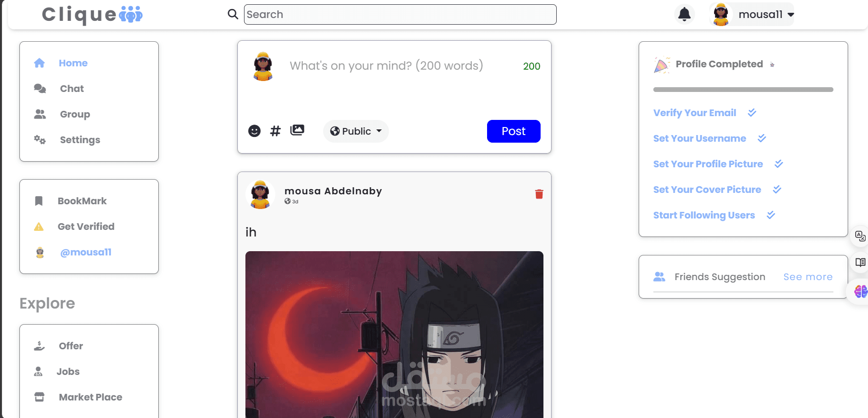Open the Public visibility dropdown

tap(356, 131)
